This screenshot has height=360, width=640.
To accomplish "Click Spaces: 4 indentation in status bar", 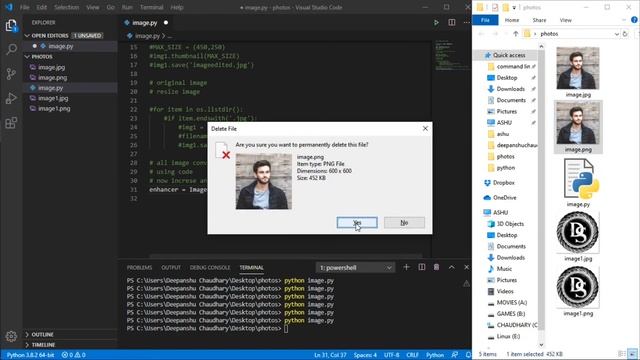I will pyautogui.click(x=365, y=355).
